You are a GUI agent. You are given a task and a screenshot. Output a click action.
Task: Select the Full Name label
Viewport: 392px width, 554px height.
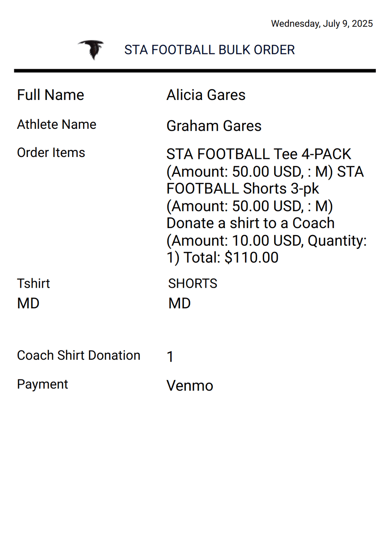(51, 95)
